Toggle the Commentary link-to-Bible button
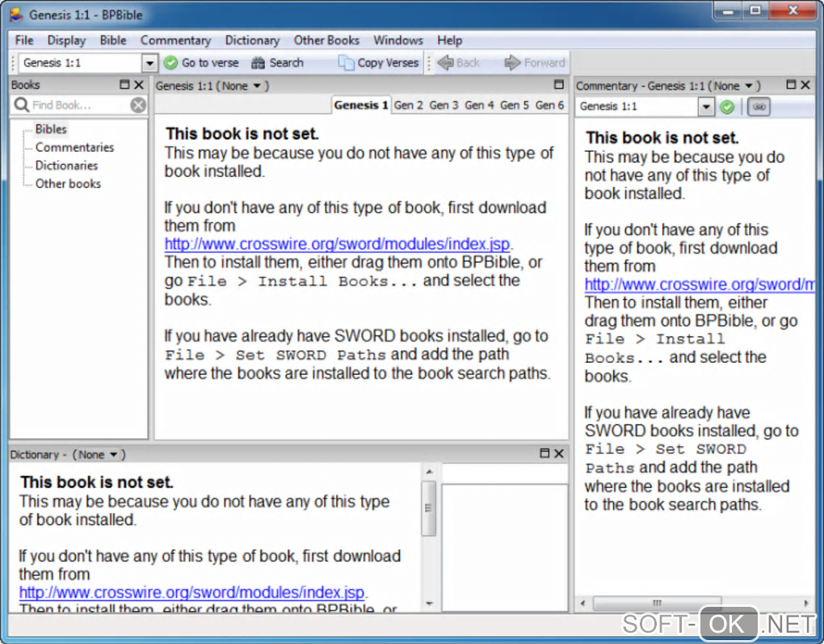Viewport: 824px width, 644px height. [x=759, y=107]
